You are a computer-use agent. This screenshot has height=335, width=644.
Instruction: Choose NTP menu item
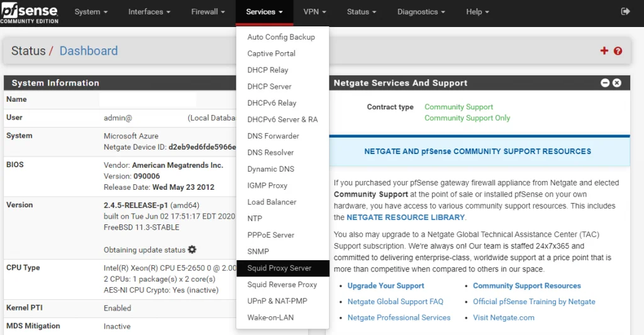click(x=282, y=218)
